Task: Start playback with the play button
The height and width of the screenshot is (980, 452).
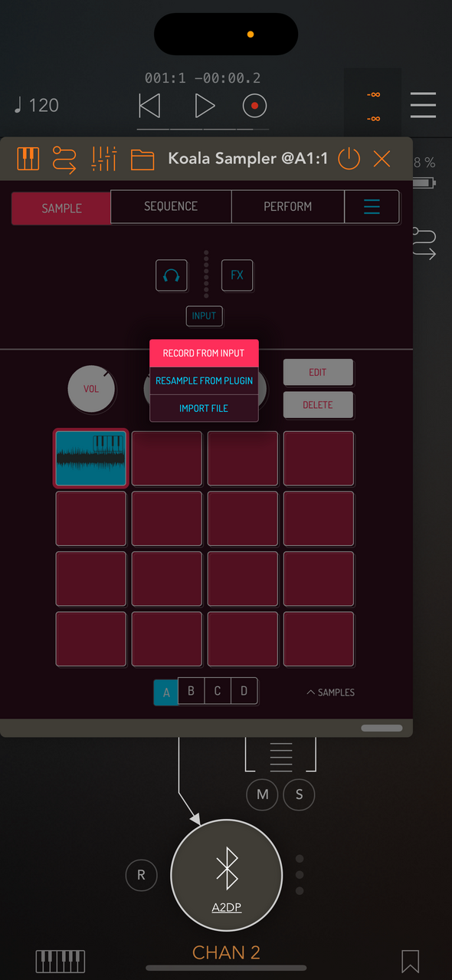Action: point(204,106)
